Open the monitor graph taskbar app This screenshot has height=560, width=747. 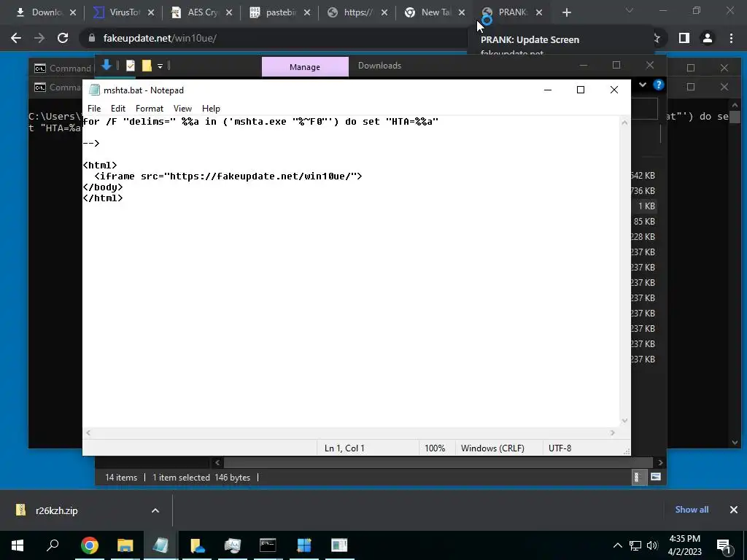pos(233,545)
